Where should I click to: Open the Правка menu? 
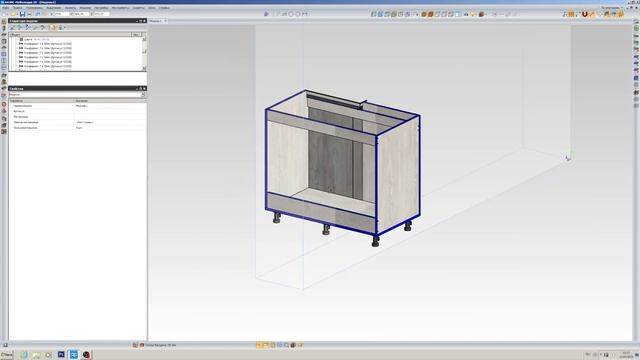18,8
